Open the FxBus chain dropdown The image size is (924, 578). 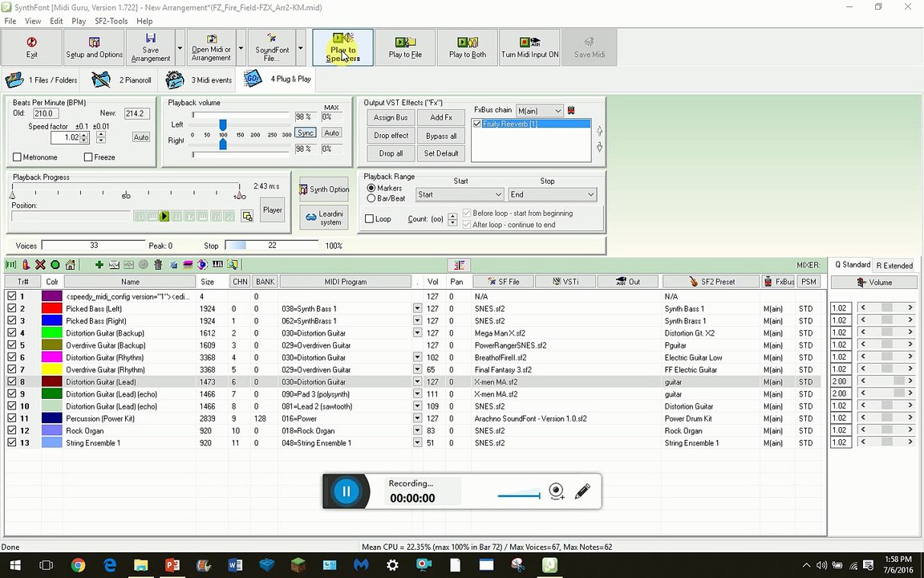pyautogui.click(x=557, y=111)
